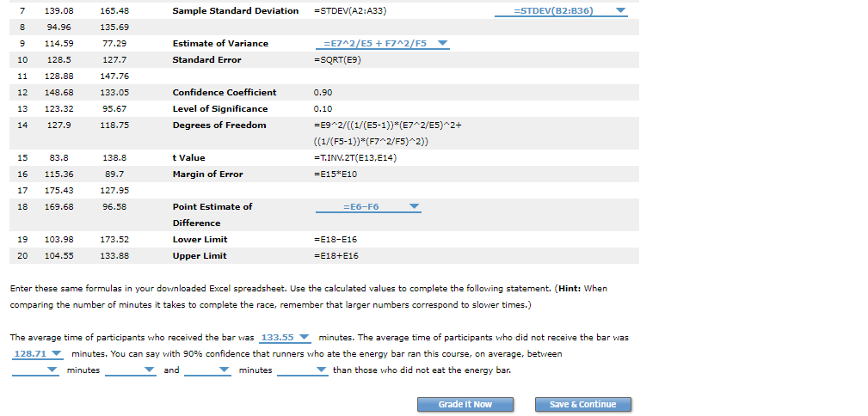This screenshot has height=416, width=868.
Task: Open the blank dropdown after 'and'
Action: (x=207, y=370)
